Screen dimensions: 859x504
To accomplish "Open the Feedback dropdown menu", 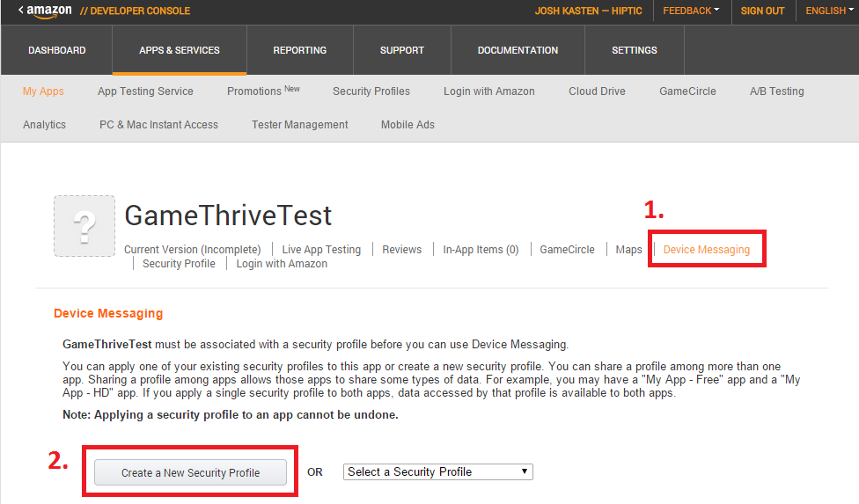I will click(691, 11).
